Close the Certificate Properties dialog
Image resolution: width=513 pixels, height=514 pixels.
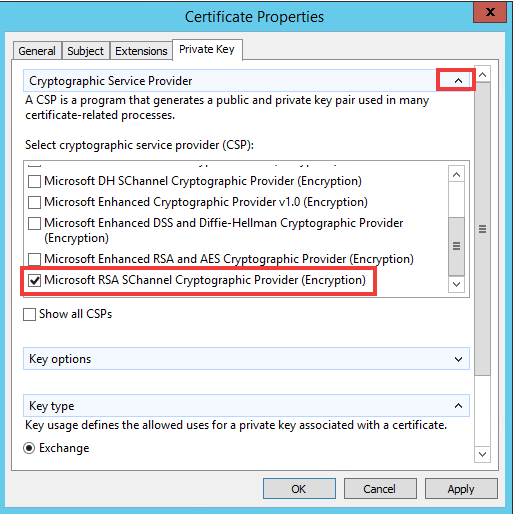[x=490, y=12]
